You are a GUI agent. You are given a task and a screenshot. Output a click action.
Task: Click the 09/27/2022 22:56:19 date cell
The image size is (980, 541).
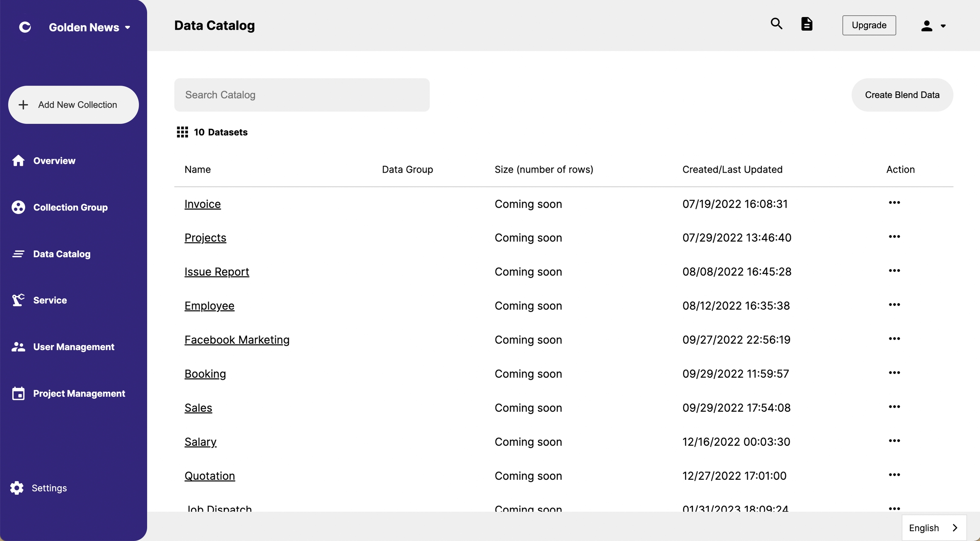[736, 340]
